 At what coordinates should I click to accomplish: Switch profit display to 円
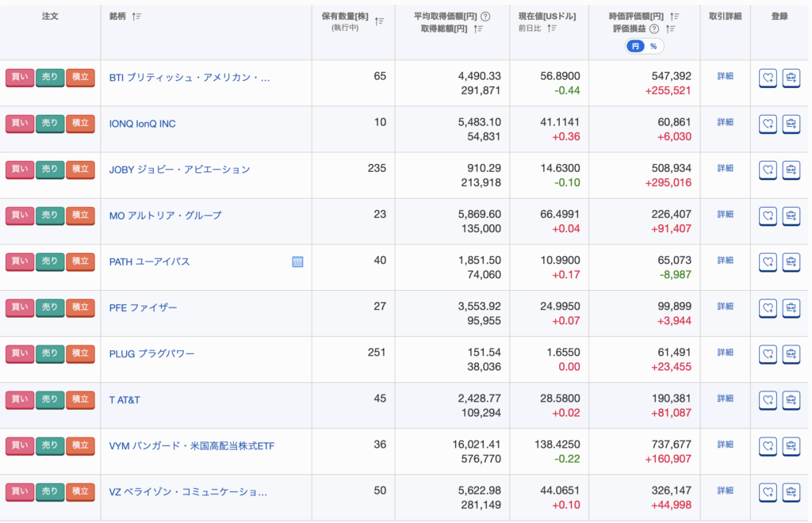(x=635, y=46)
